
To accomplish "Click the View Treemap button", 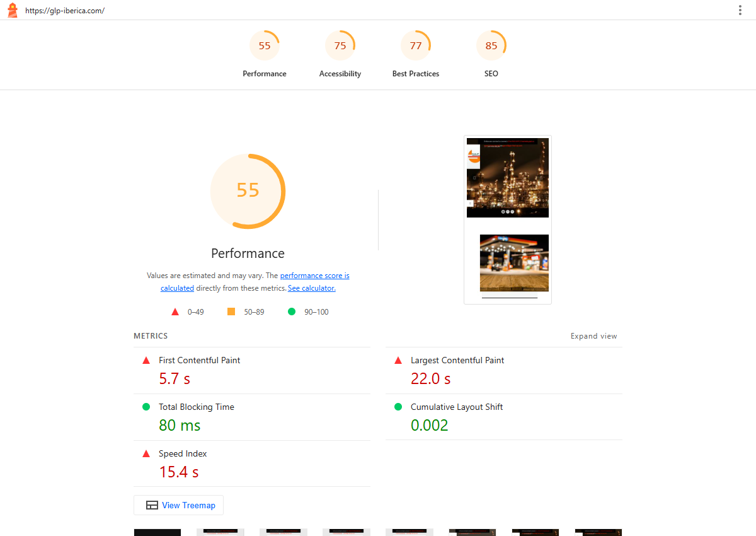I will (x=178, y=505).
